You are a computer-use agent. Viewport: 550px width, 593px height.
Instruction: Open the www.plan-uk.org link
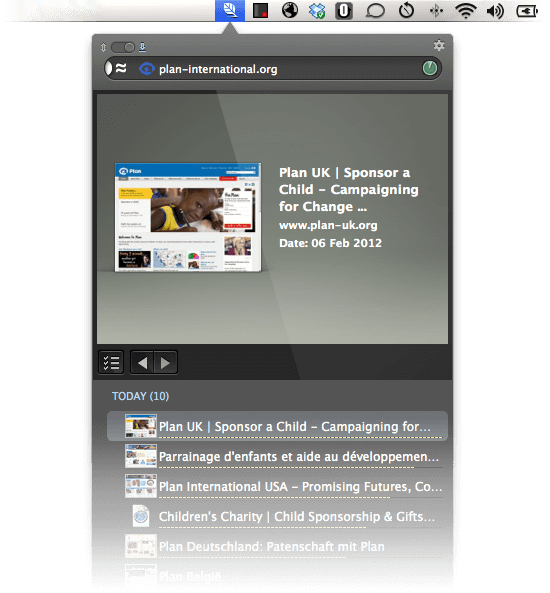coord(328,225)
